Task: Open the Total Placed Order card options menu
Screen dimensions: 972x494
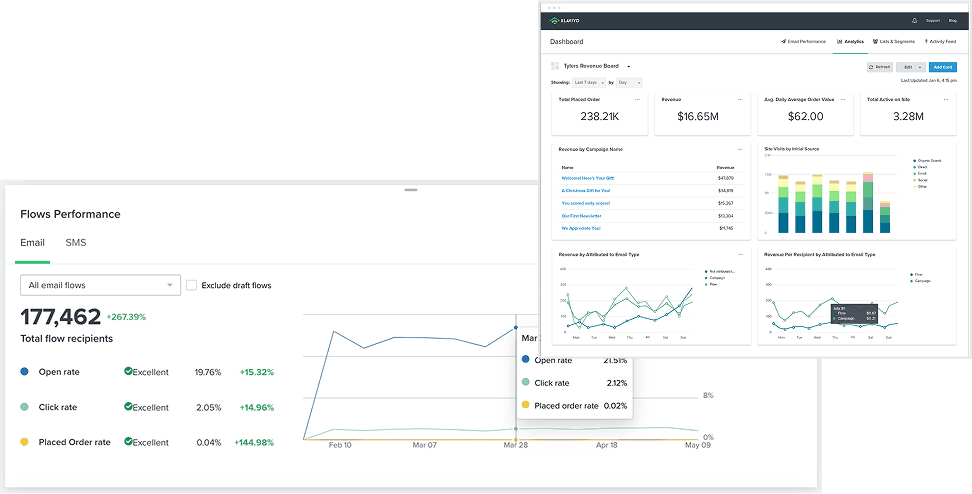Action: pos(637,99)
